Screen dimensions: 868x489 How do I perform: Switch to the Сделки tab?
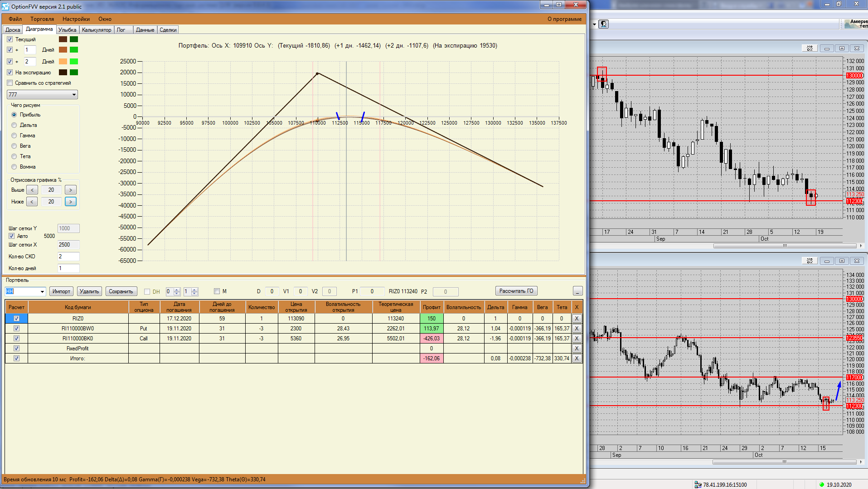168,30
